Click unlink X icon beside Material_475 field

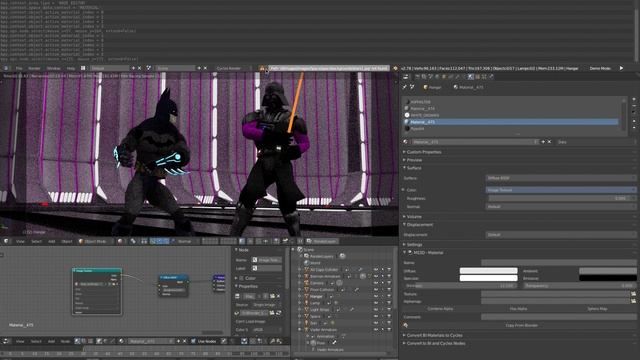[x=549, y=142]
